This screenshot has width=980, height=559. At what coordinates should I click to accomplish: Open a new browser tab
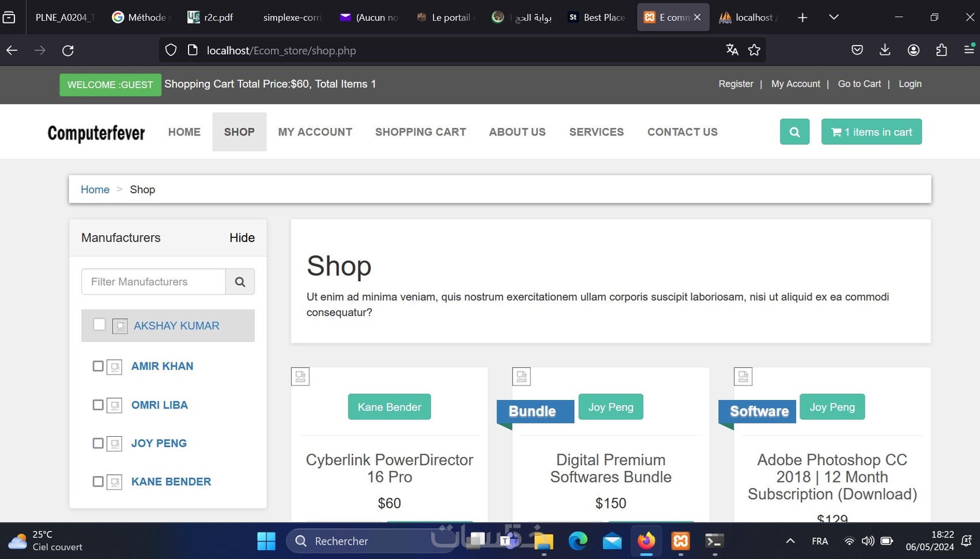[x=802, y=17]
